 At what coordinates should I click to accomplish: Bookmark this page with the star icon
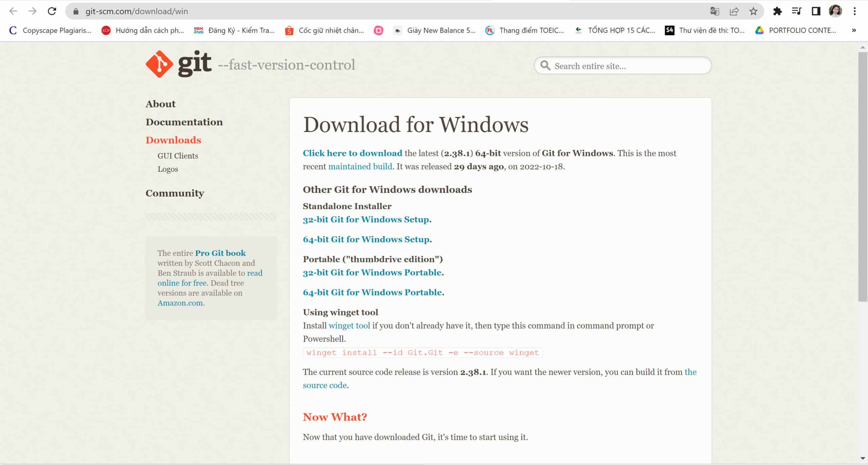tap(753, 11)
